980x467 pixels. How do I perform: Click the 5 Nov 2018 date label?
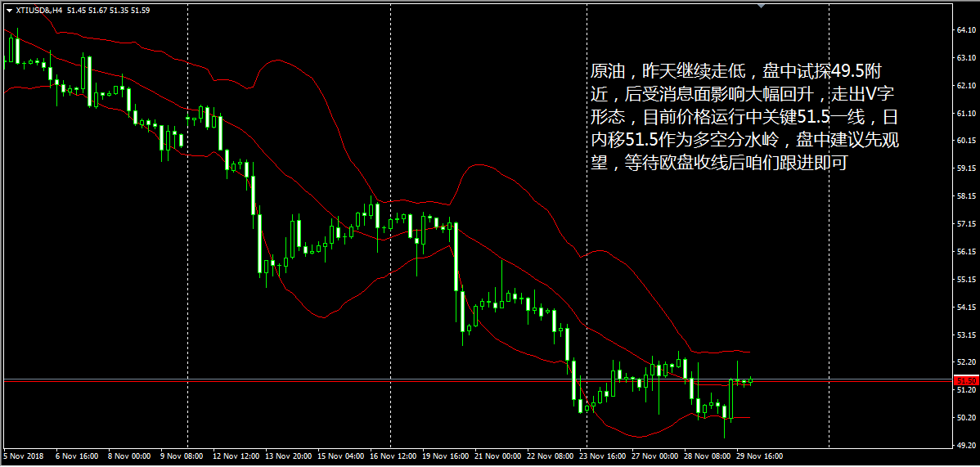coord(22,457)
